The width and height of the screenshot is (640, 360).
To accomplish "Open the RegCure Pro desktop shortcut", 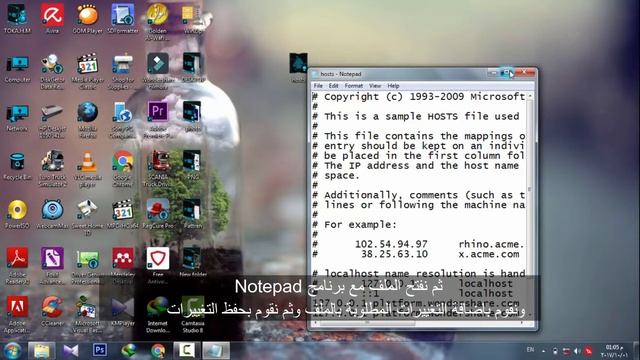I will [158, 214].
